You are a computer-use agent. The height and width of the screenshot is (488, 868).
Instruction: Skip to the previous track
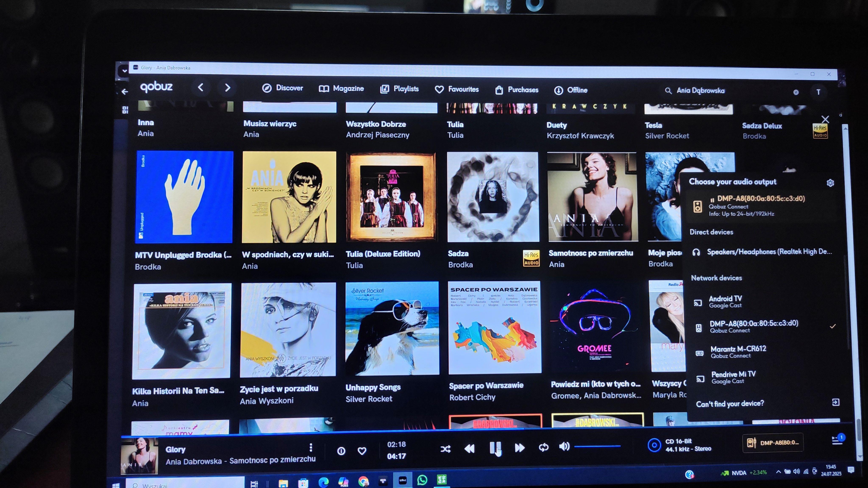[469, 448]
